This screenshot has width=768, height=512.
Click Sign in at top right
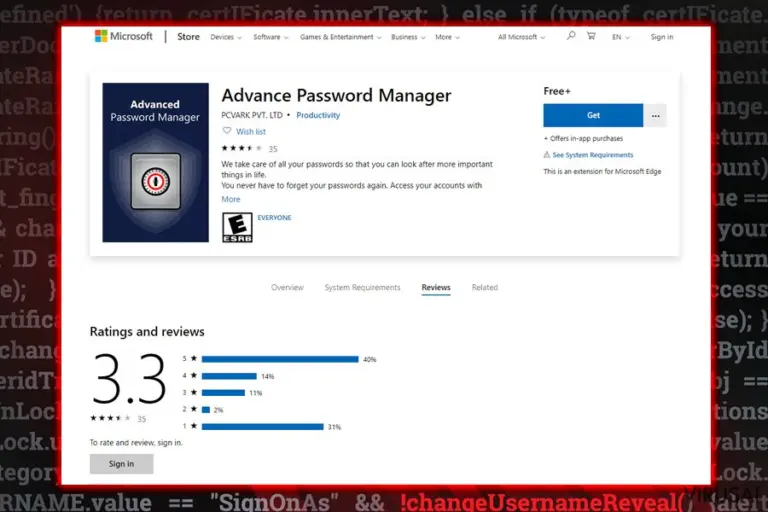[x=662, y=37]
